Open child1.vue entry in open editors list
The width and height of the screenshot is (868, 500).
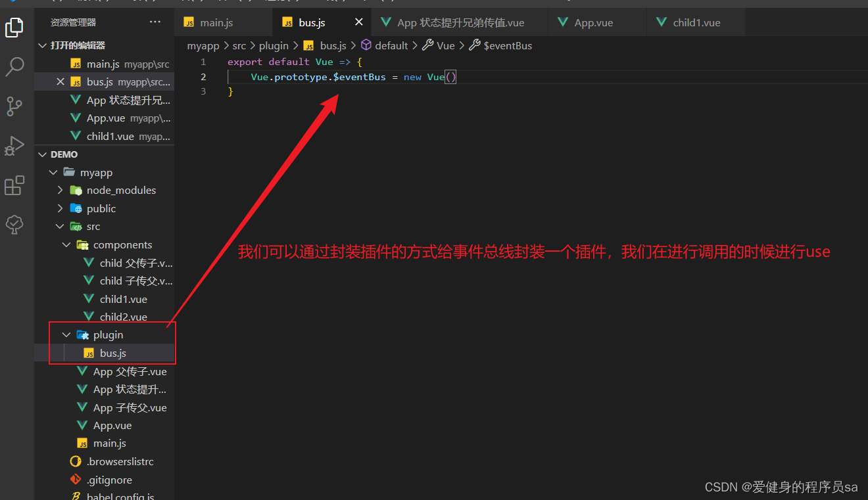pos(104,136)
